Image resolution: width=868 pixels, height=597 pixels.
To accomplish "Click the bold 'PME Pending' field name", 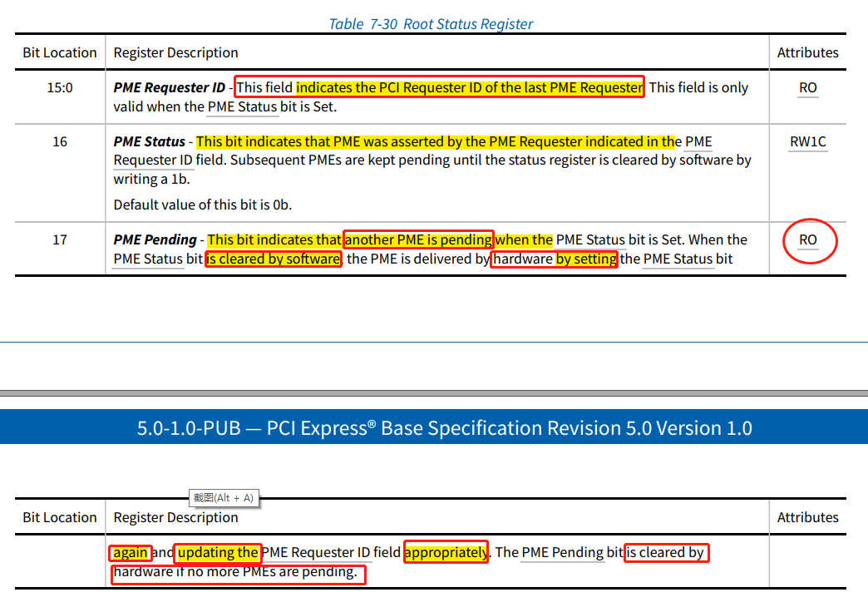I will coord(155,239).
